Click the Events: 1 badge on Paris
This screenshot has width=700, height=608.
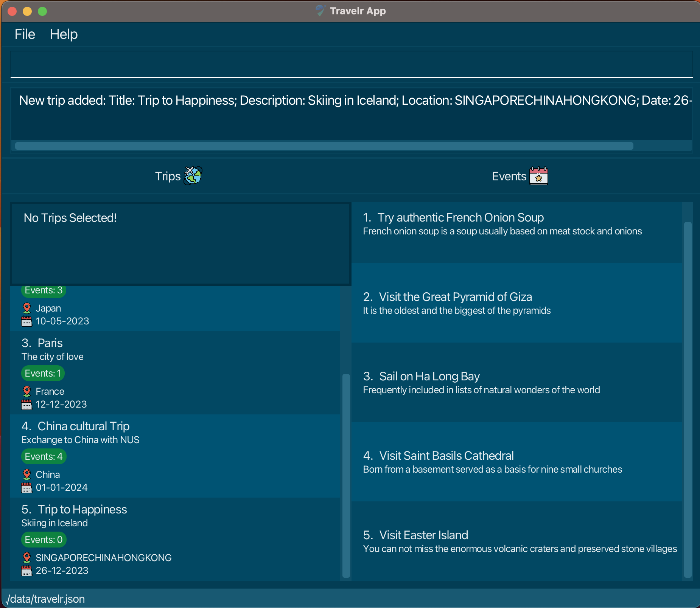(43, 373)
